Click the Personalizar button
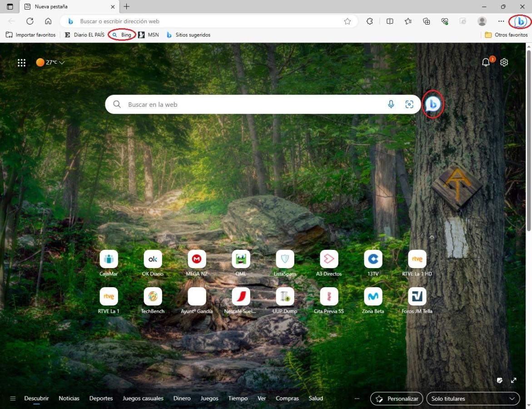This screenshot has height=409, width=532. coord(397,399)
